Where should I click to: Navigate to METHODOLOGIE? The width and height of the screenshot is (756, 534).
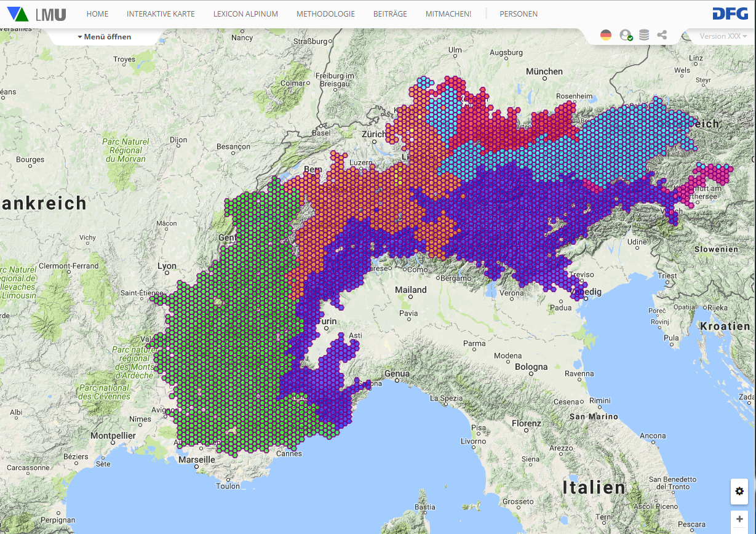click(325, 14)
